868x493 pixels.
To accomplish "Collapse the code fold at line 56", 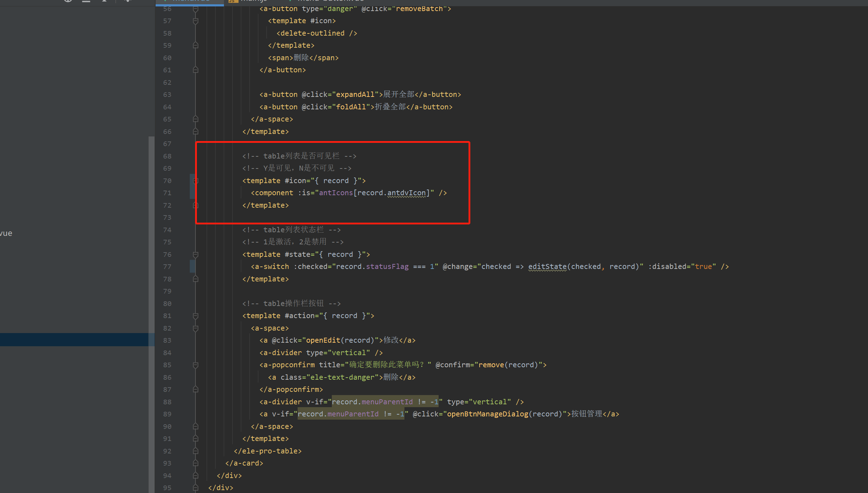I will (195, 9).
